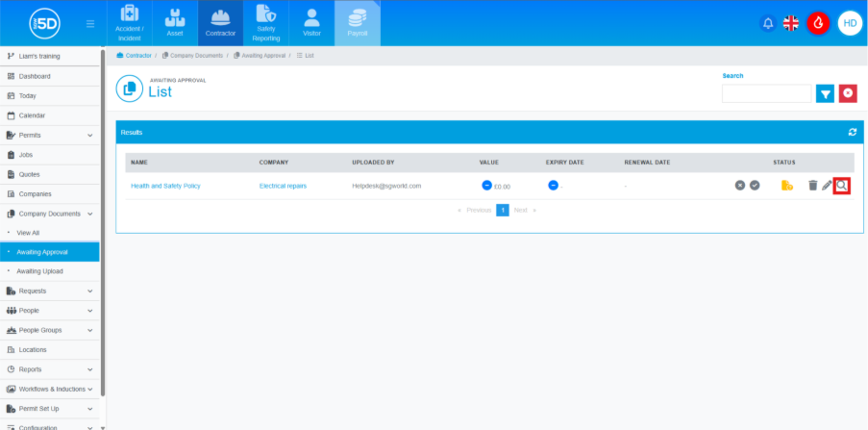This screenshot has width=868, height=430.
Task: Click the red fire alert icon
Action: [x=818, y=23]
